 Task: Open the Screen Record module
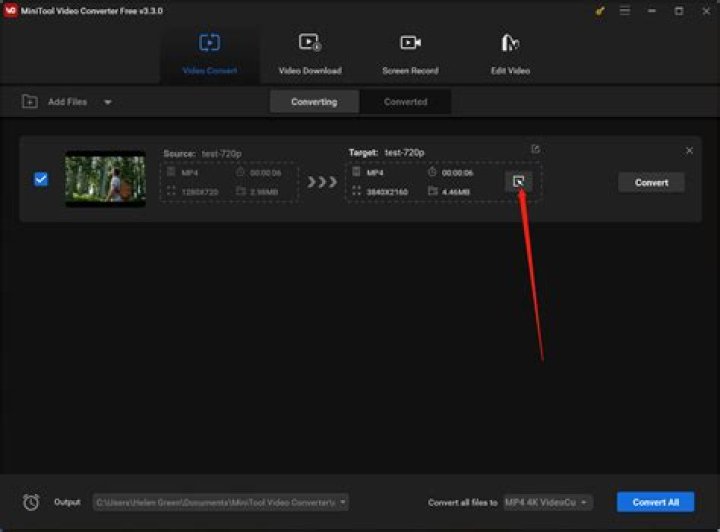(410, 54)
